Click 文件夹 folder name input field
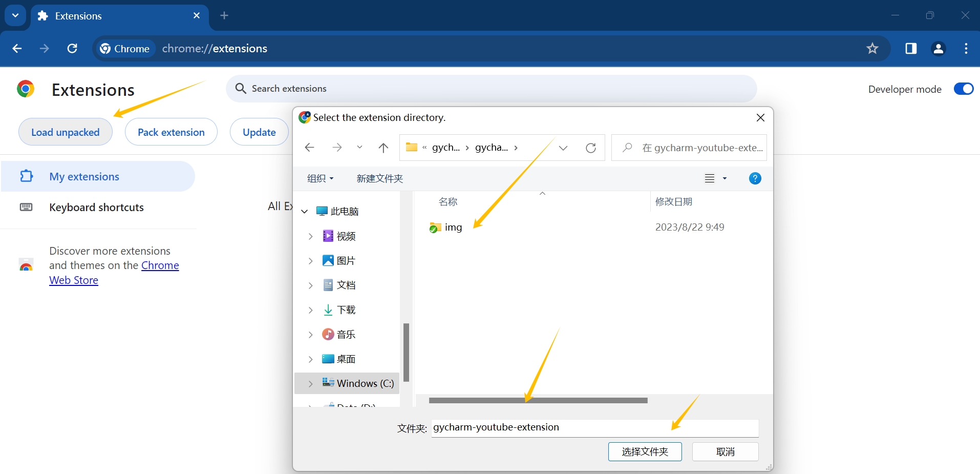Viewport: 980px width, 474px height. click(595, 428)
